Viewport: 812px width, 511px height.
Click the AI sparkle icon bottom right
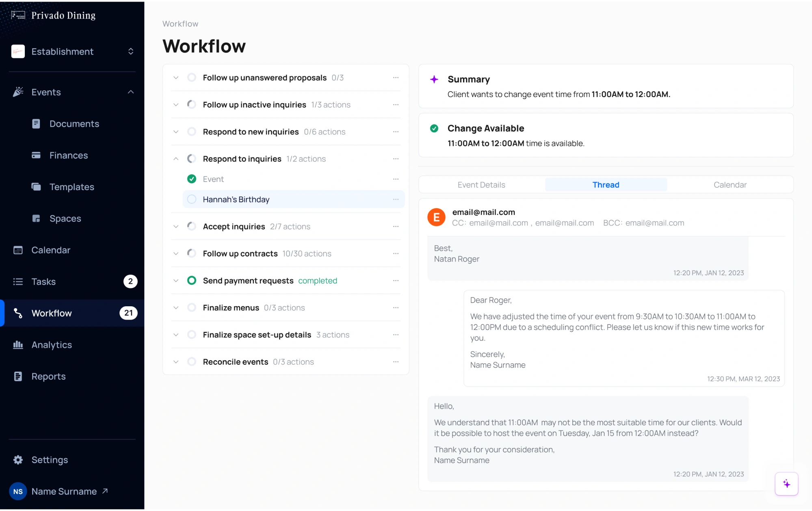(787, 483)
